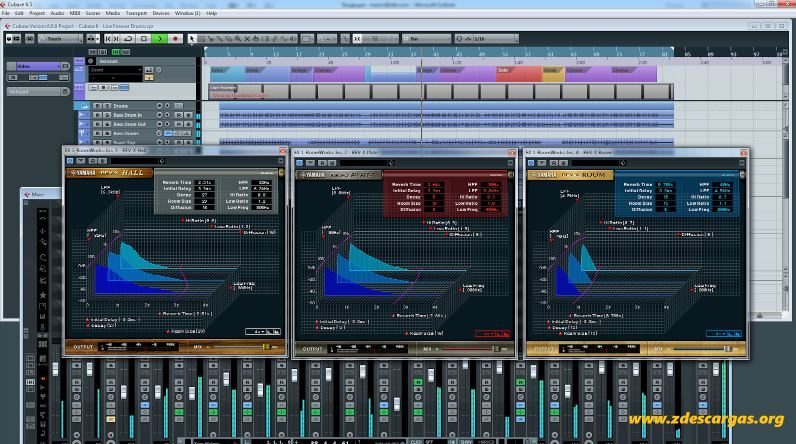Jump to the previous marker with the transport button
796x444 pixels.
(108, 39)
